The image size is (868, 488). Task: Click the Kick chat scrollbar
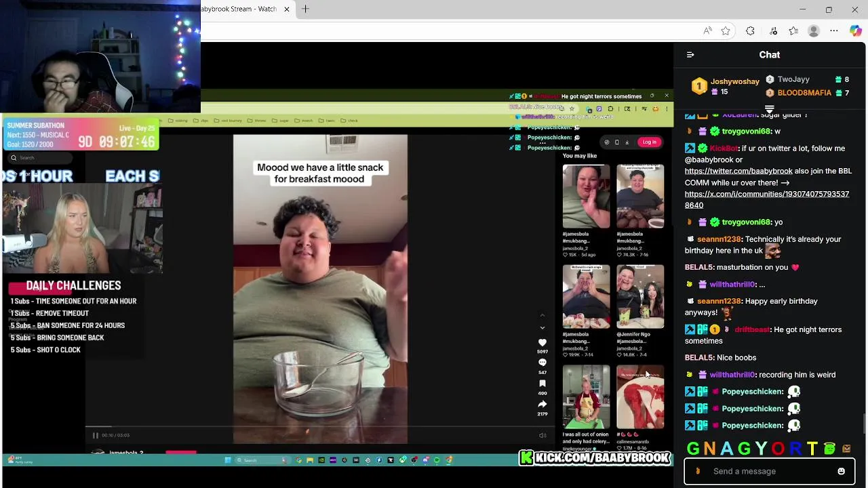(x=865, y=424)
